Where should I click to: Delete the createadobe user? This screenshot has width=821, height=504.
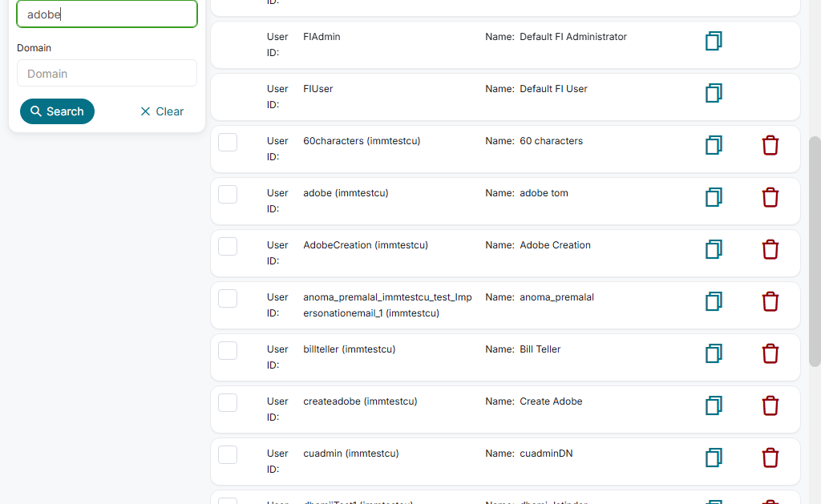coord(770,405)
